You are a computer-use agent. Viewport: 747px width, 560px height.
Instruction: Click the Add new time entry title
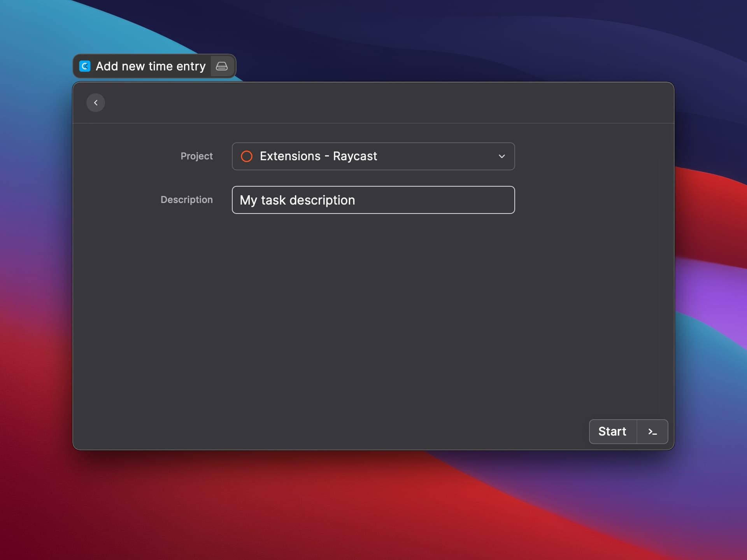151,66
